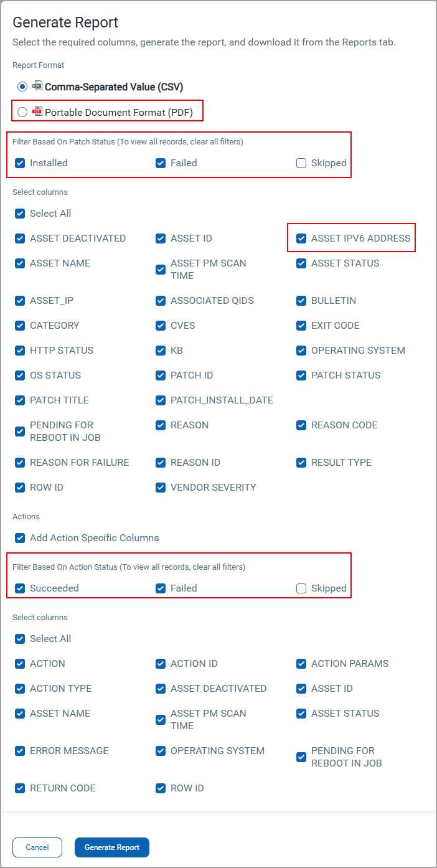Enable Skipped under patch status filters
The image size is (437, 868).
[301, 163]
